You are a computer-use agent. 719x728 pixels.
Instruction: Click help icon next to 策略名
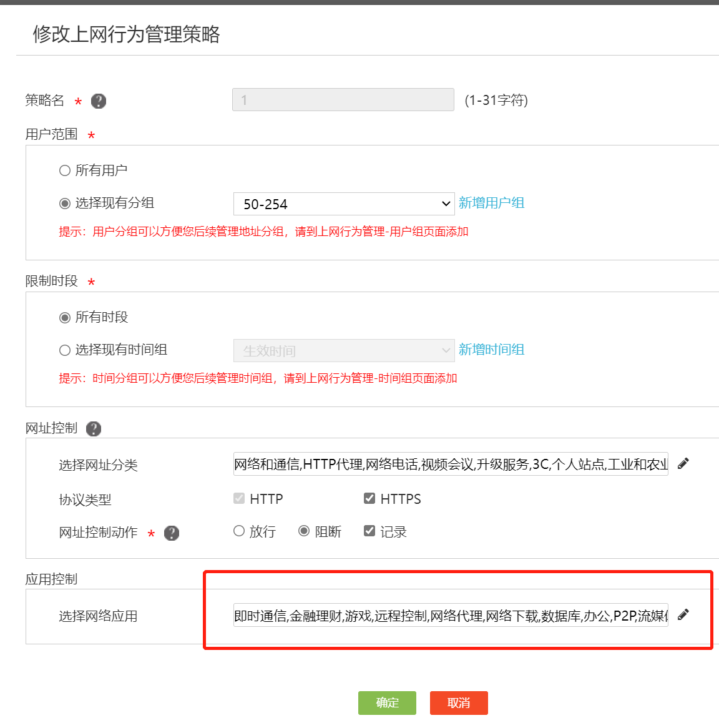(99, 101)
